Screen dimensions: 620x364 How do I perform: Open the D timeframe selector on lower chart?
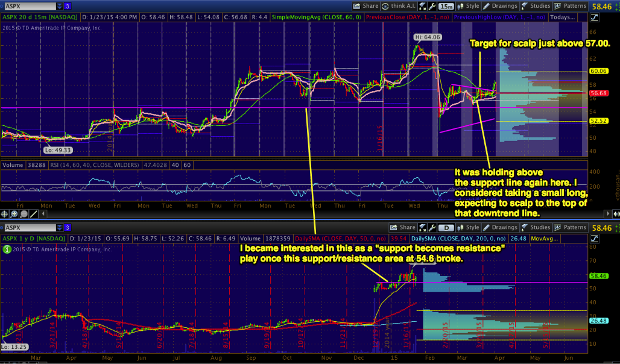[446, 227]
